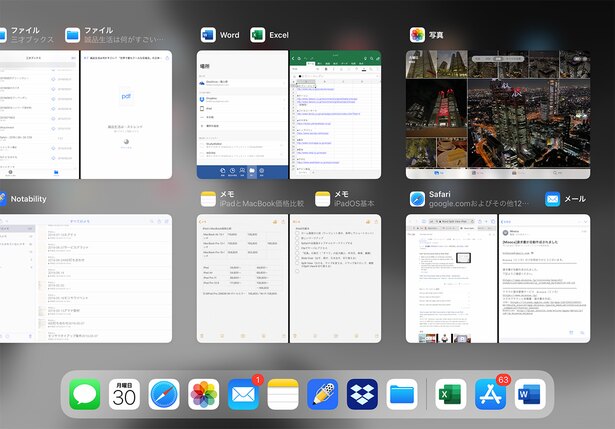Open the Files app in the dock
Image resolution: width=615 pixels, height=429 pixels.
[x=402, y=394]
